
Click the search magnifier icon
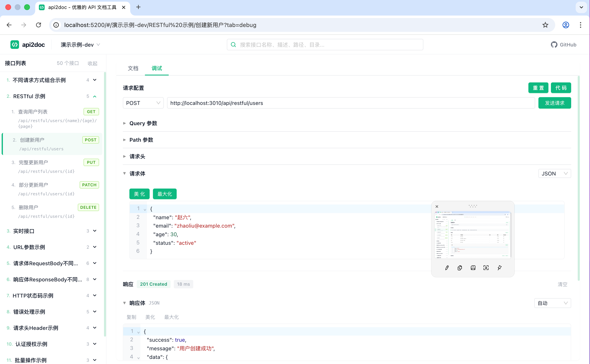click(x=233, y=45)
